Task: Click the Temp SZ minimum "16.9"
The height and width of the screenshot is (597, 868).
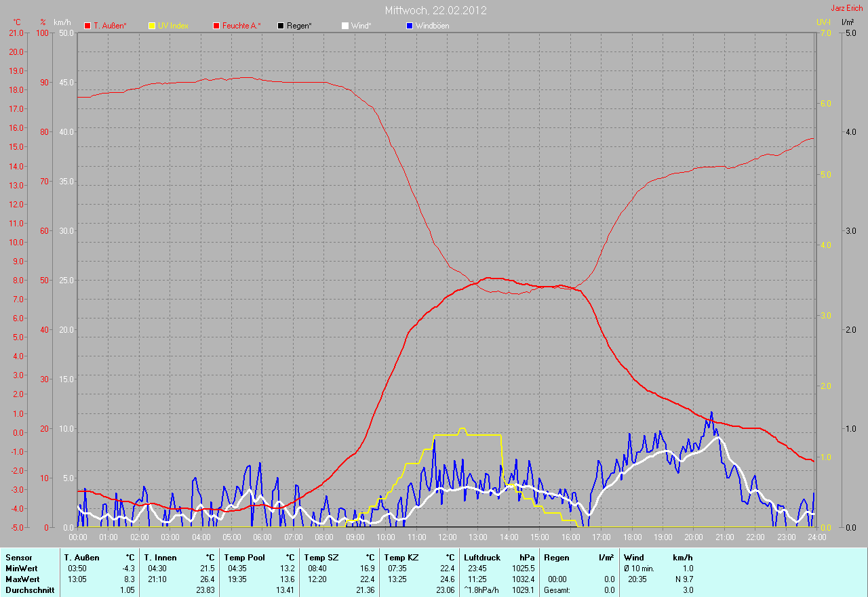Action: 368,569
